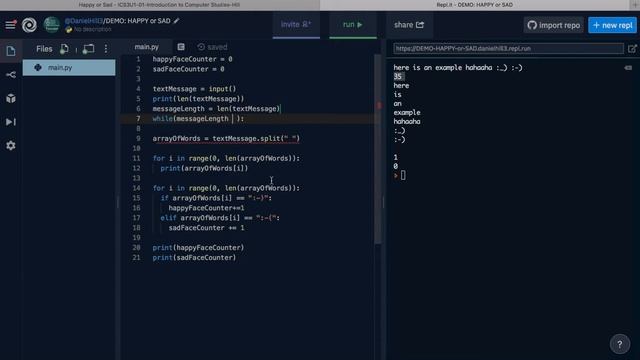Click the Invite button
This screenshot has width=640, height=360.
[296, 25]
